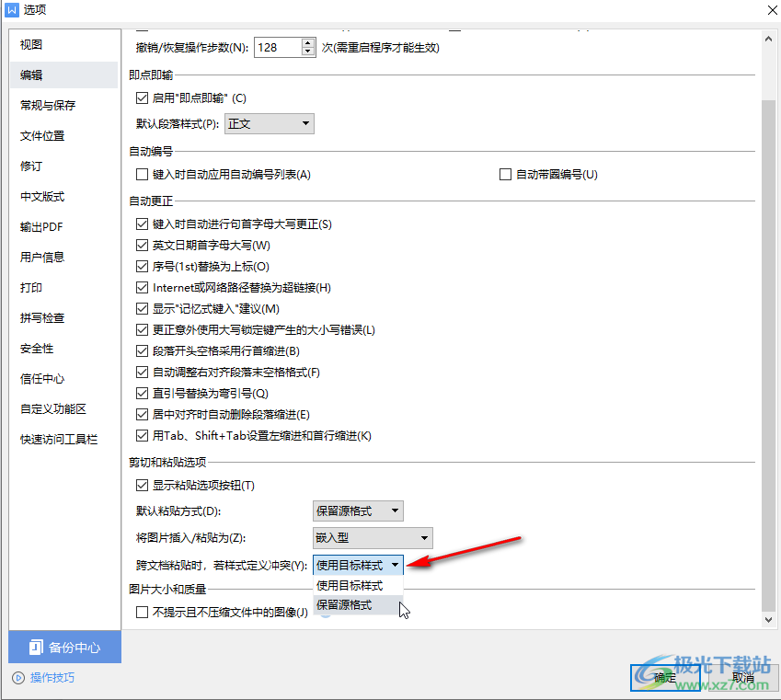The width and height of the screenshot is (781, 700).
Task: Click the WPS Writer icon in title bar
Action: tap(12, 9)
